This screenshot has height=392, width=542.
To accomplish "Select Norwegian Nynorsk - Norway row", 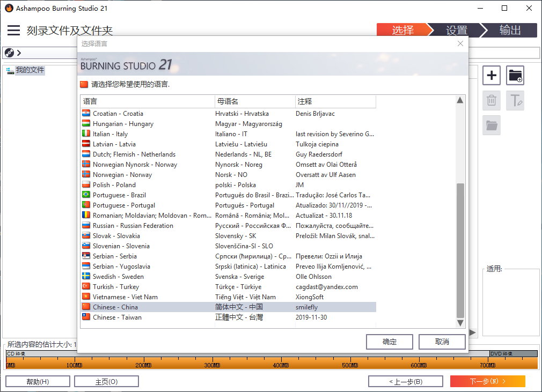I will point(229,165).
